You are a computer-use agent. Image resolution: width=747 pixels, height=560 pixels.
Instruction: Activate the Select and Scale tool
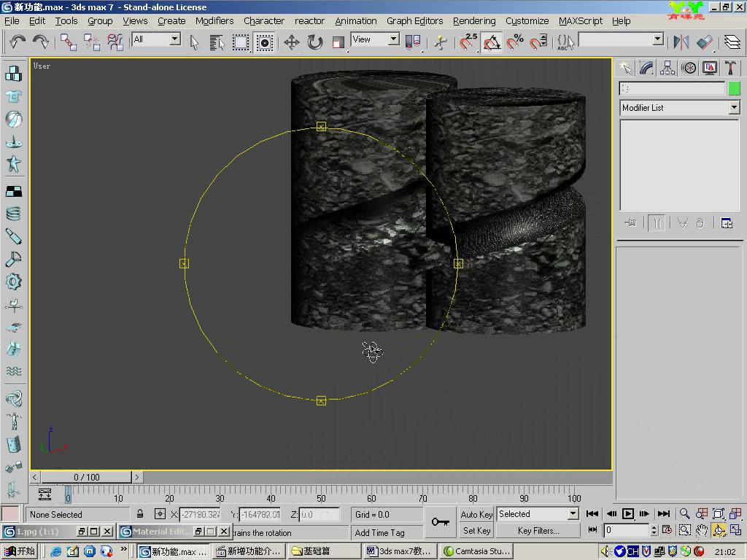click(338, 42)
